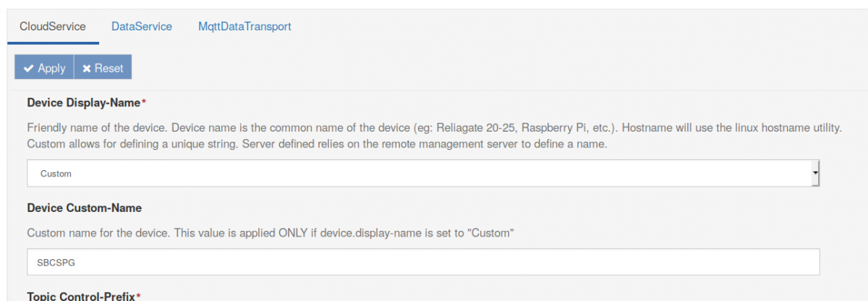Click the SBCSPG text in the field
This screenshot has height=301, width=868.
click(x=56, y=263)
